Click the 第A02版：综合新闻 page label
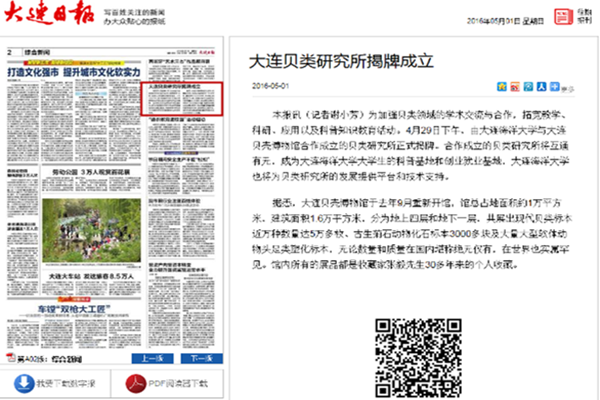 [50, 359]
